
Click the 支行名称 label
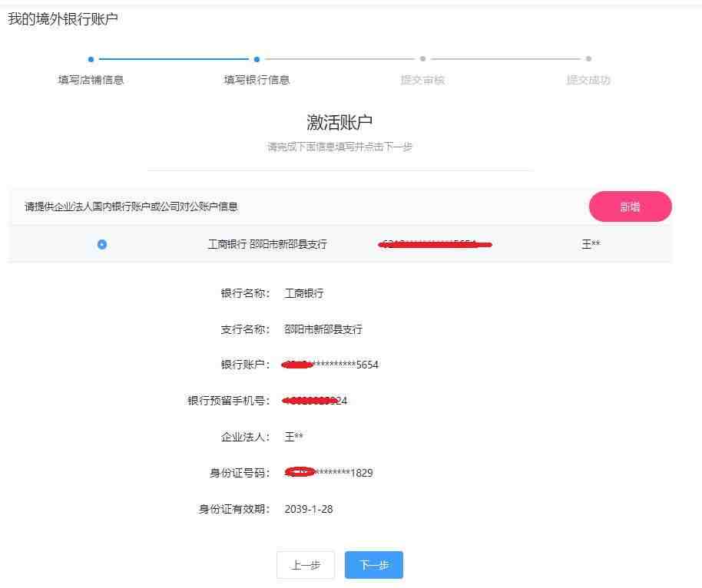[245, 329]
